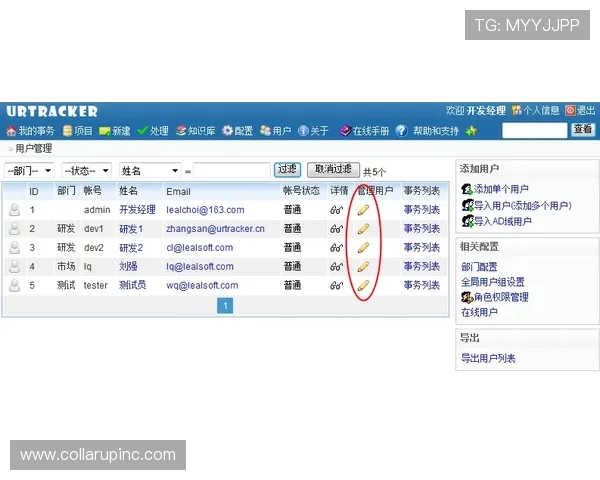The height and width of the screenshot is (480, 600).
Task: Open the 状态 status filter dropdown
Action: 86,170
